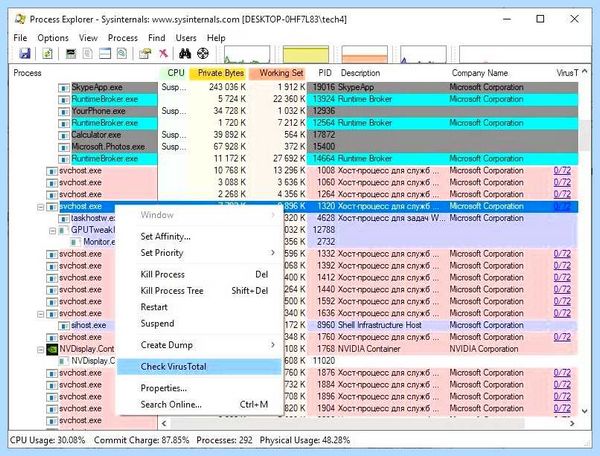
Task: Click the process icon of YourPhone.exe
Action: tap(64, 111)
